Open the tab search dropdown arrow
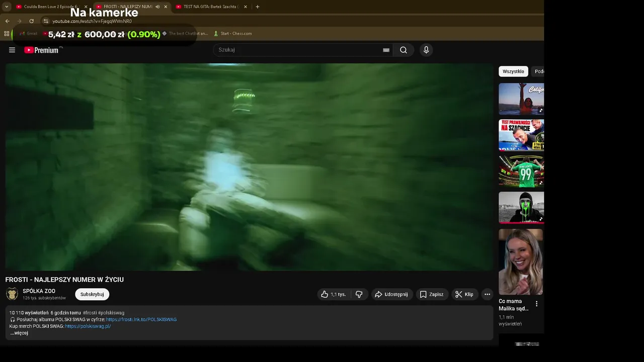This screenshot has height=362, width=644. [7, 7]
